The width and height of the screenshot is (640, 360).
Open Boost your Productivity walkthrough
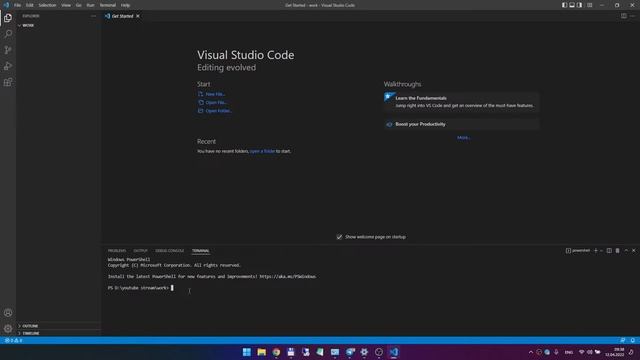461,124
